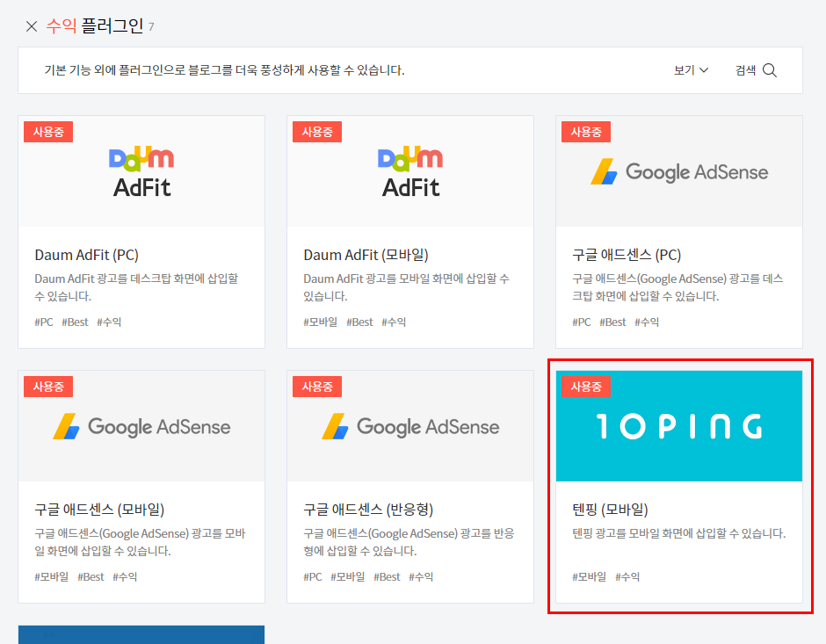Select #PC tag under 구글 애드센스 (PC)

[582, 322]
